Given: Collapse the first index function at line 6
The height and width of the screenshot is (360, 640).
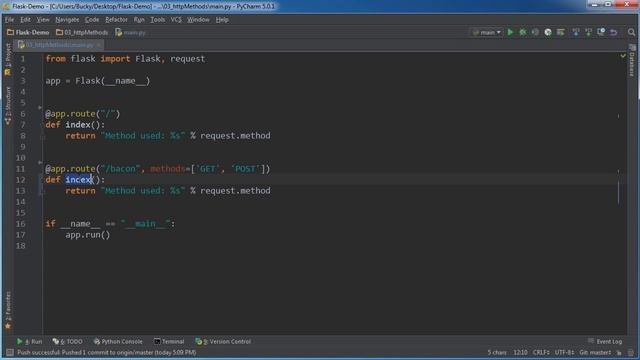Looking at the screenshot, I should 40,108.
